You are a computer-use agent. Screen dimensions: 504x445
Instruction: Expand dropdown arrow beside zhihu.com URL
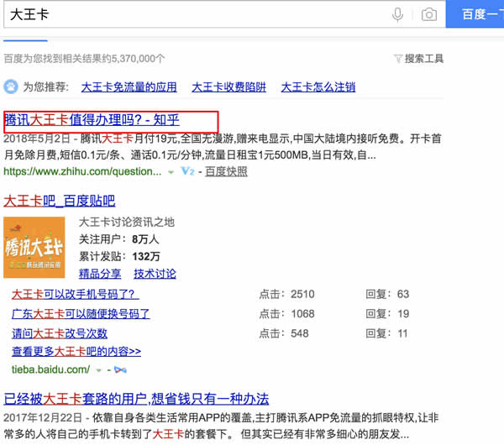[x=171, y=171]
